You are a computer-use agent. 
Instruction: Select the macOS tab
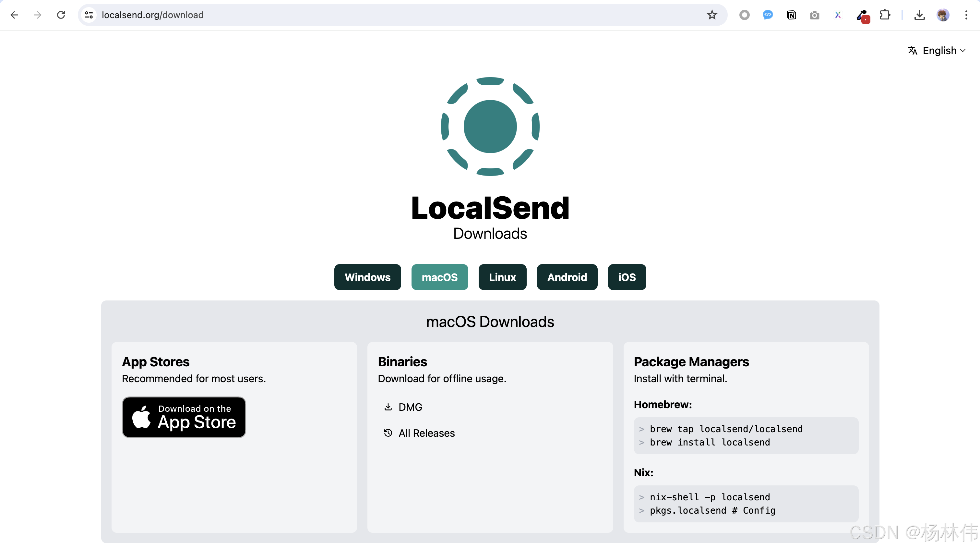(439, 277)
